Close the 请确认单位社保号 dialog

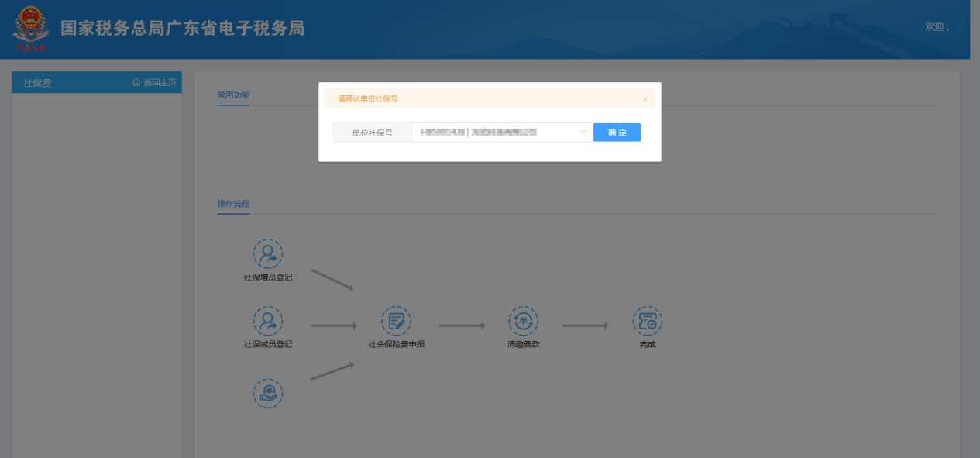tap(645, 99)
